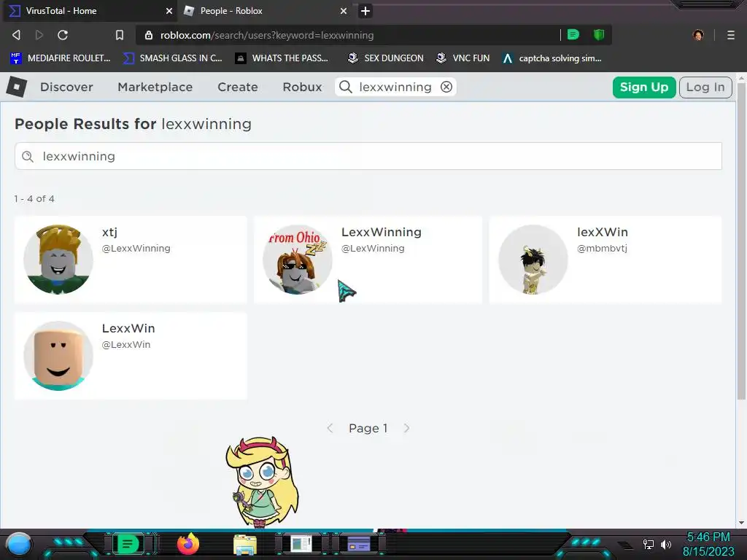Click the address bar URL

pos(267,35)
